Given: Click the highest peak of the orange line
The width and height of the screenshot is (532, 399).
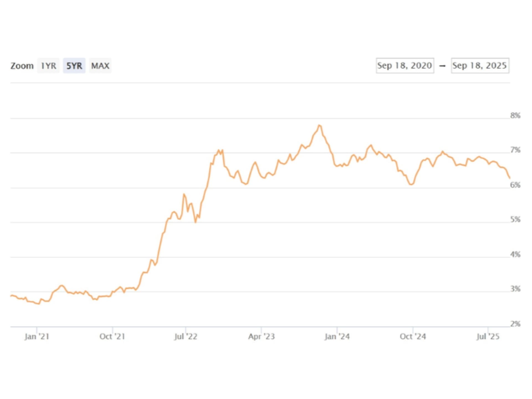Looking at the screenshot, I should pos(319,125).
